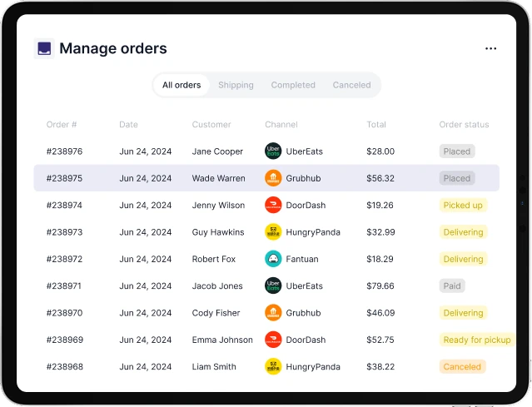Sort by the Order status column header

point(464,125)
